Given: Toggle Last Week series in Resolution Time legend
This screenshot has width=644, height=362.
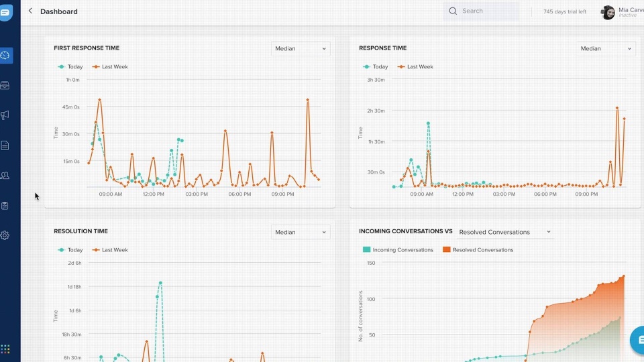Looking at the screenshot, I should pyautogui.click(x=110, y=249).
